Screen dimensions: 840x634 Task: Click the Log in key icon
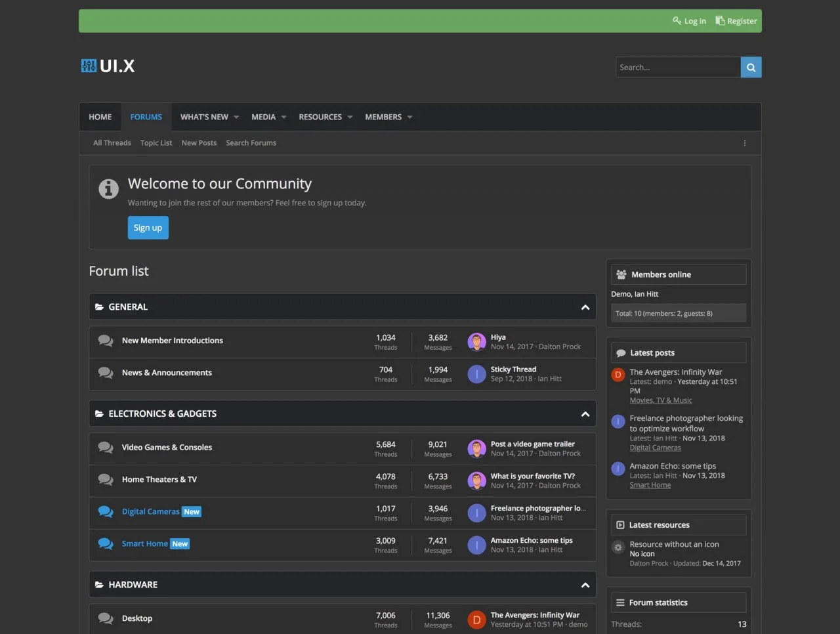(x=677, y=21)
